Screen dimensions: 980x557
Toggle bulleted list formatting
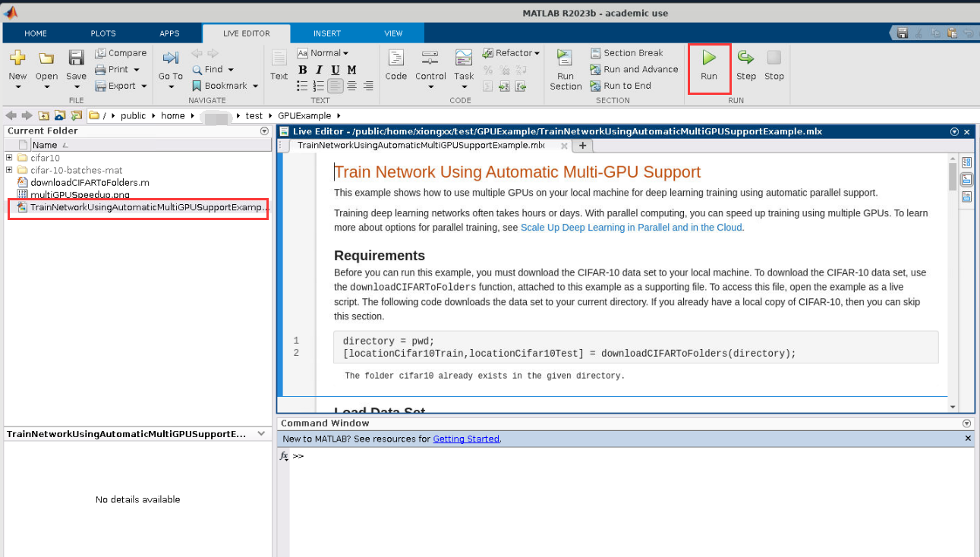point(303,86)
